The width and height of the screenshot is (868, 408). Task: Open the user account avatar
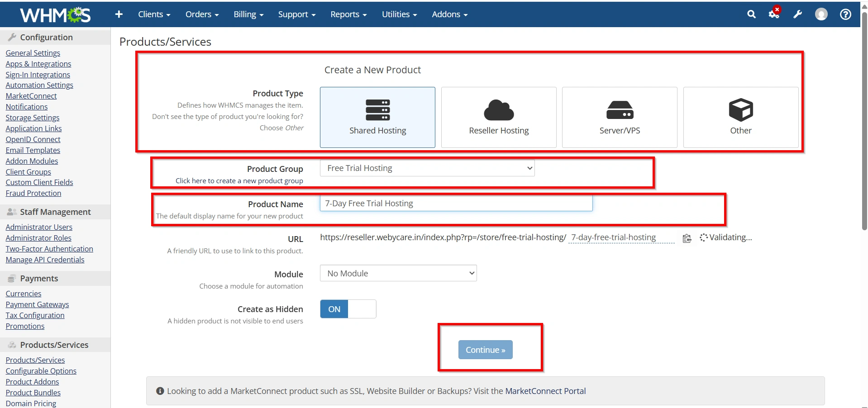tap(821, 14)
